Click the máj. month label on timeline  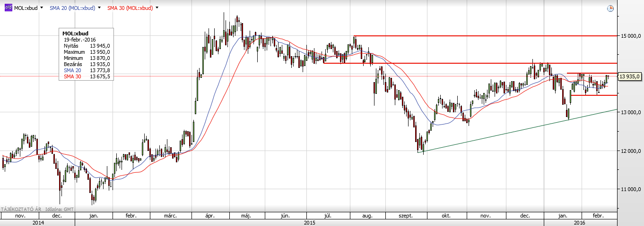point(245,216)
